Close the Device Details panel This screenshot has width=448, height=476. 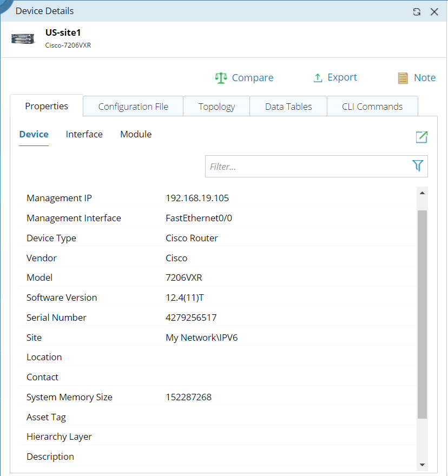(x=434, y=11)
